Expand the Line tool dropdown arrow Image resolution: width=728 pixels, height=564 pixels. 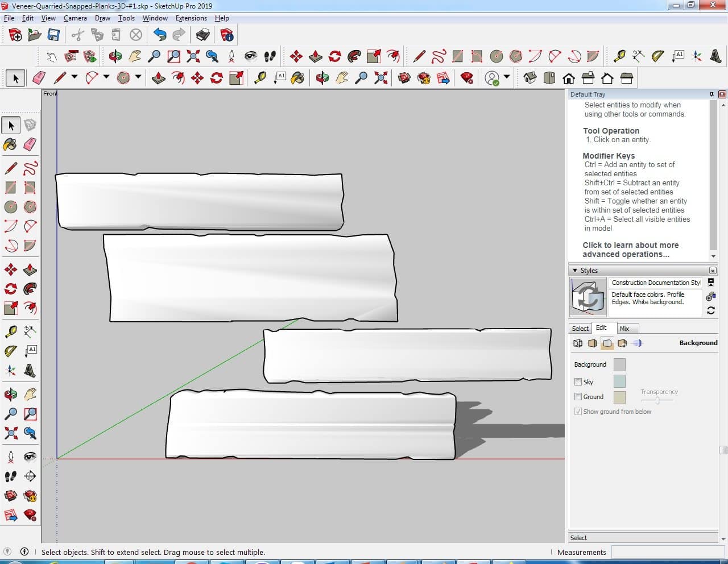75,77
